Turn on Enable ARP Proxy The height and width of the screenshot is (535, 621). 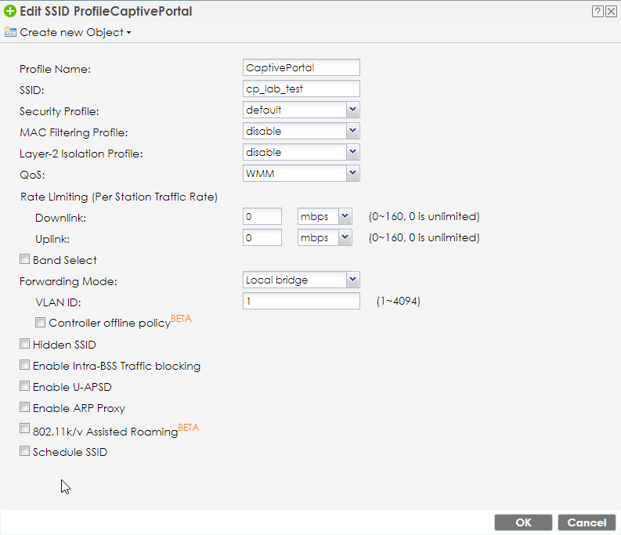(25, 408)
